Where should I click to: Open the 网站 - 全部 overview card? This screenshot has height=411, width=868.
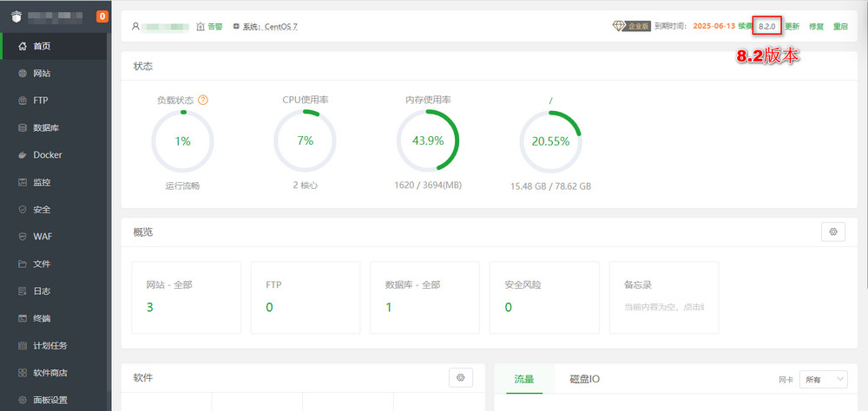coord(186,297)
